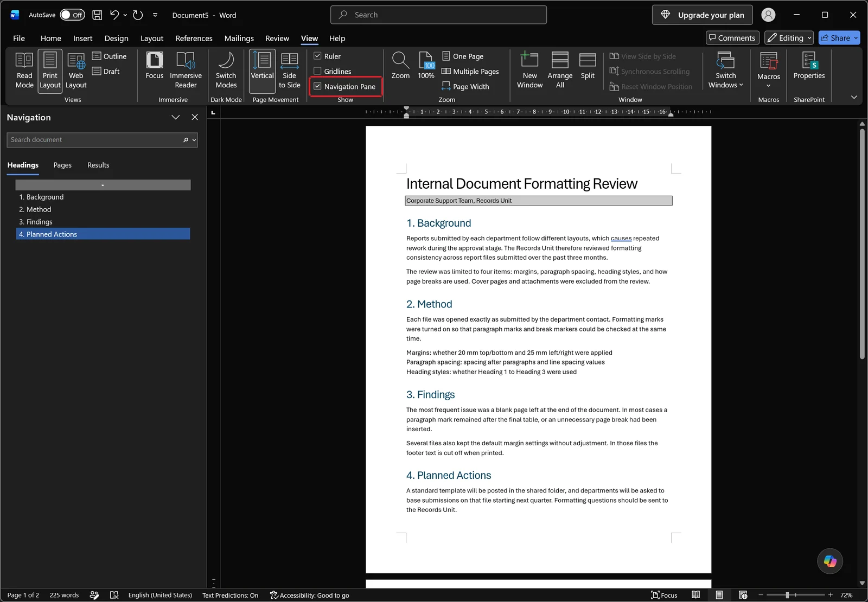The image size is (868, 602).
Task: Open Navigation pane task options chevron
Action: [175, 117]
